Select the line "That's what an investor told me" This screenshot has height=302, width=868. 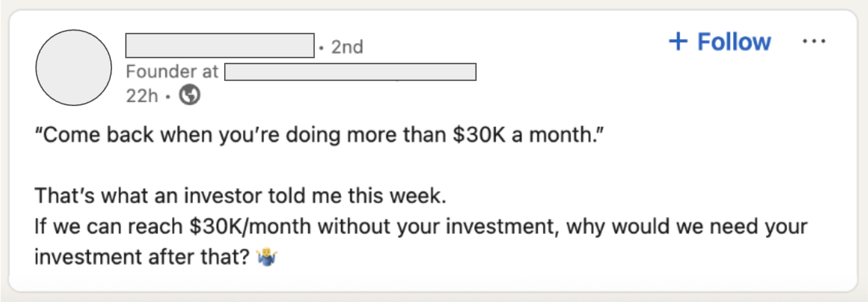click(x=198, y=196)
